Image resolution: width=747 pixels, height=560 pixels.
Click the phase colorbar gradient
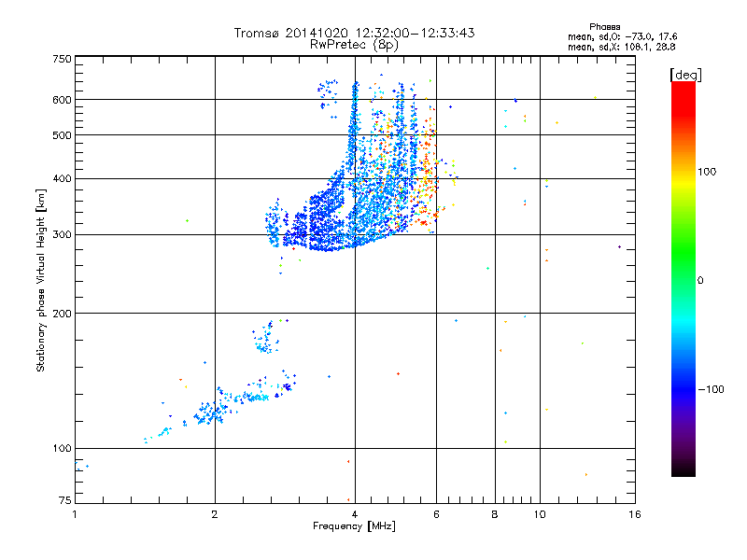click(x=684, y=279)
